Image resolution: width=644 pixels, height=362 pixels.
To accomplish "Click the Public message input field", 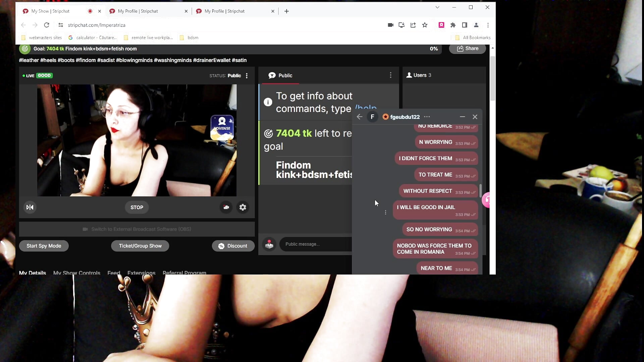I will 315,244.
